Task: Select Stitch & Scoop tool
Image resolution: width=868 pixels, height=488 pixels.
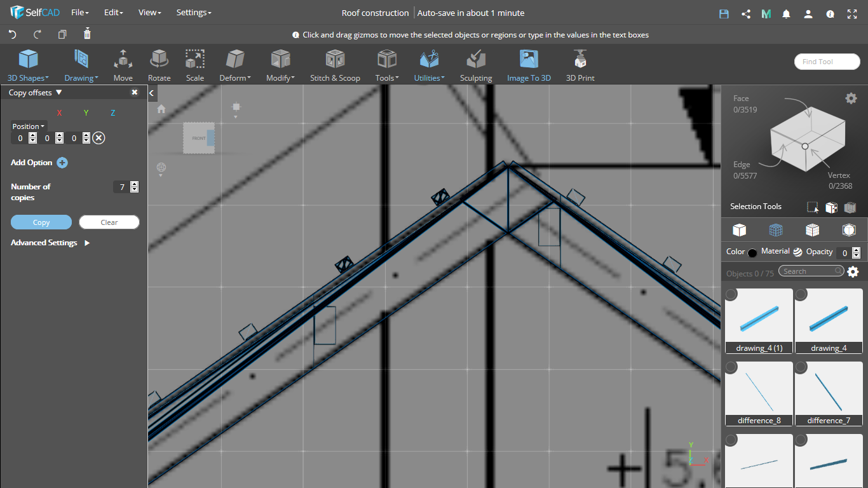Action: click(x=335, y=66)
